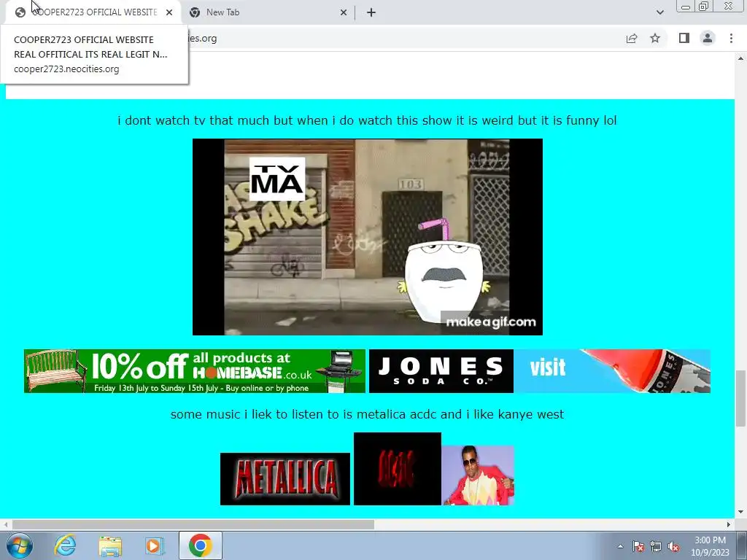Open the Windows Start menu
The width and height of the screenshot is (747, 560).
click(x=20, y=545)
